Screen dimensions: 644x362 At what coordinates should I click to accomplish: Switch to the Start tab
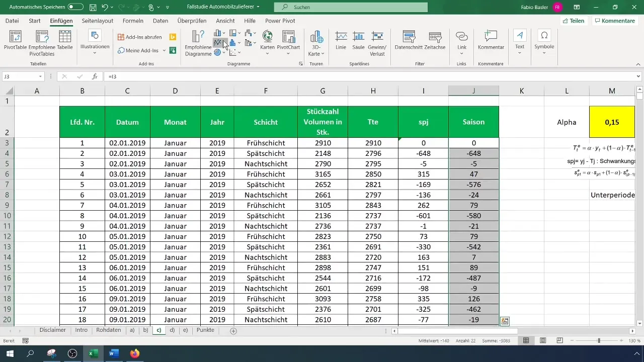[35, 21]
